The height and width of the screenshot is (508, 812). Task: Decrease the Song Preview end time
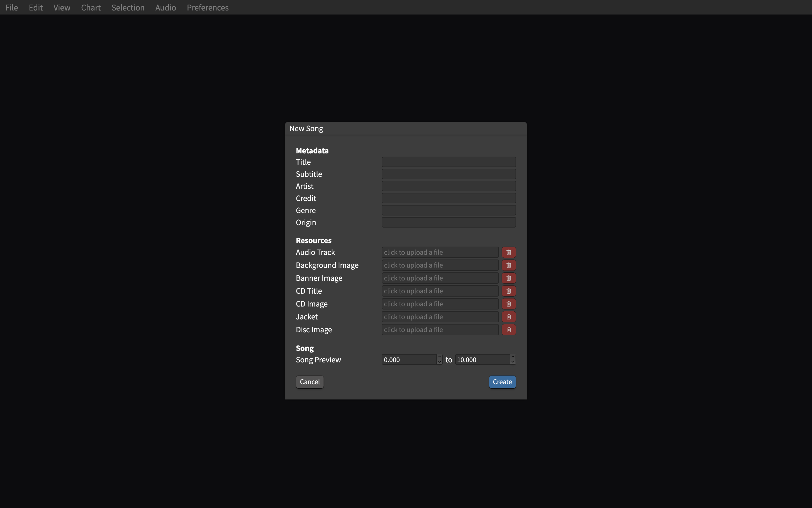pyautogui.click(x=513, y=362)
